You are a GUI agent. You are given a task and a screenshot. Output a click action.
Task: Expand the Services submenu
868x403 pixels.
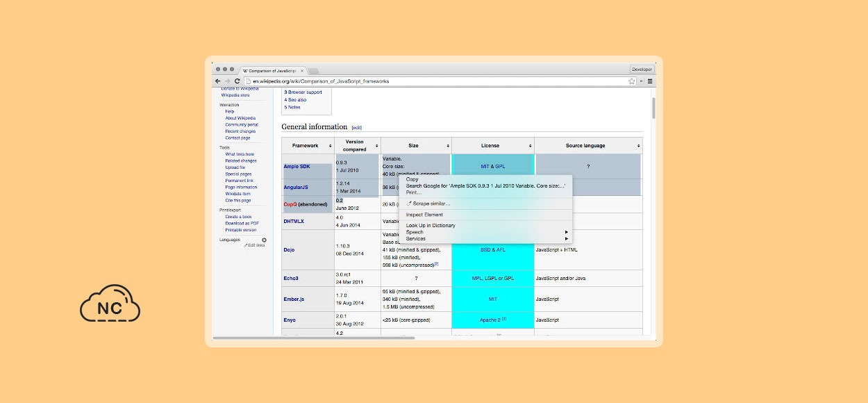point(485,238)
